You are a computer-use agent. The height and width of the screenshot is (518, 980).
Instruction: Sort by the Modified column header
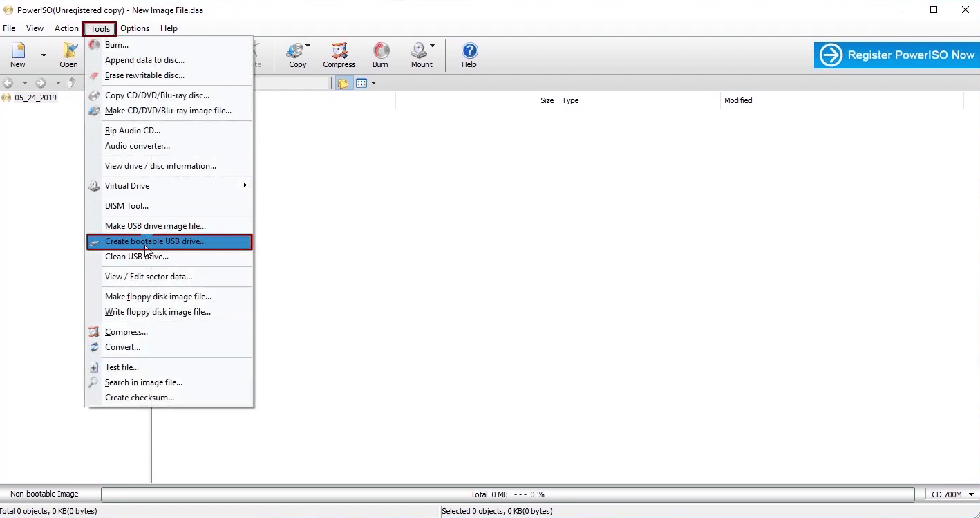point(842,100)
